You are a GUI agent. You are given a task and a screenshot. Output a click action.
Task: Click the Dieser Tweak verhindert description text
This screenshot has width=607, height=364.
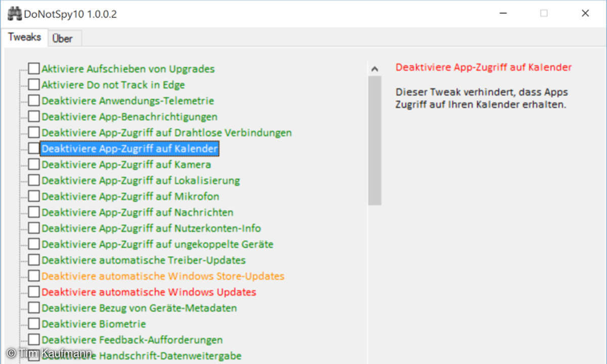[482, 99]
